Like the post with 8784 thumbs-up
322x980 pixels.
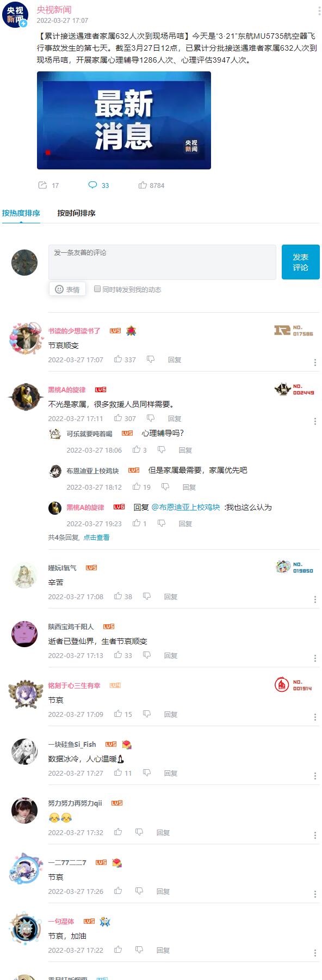pos(143,185)
